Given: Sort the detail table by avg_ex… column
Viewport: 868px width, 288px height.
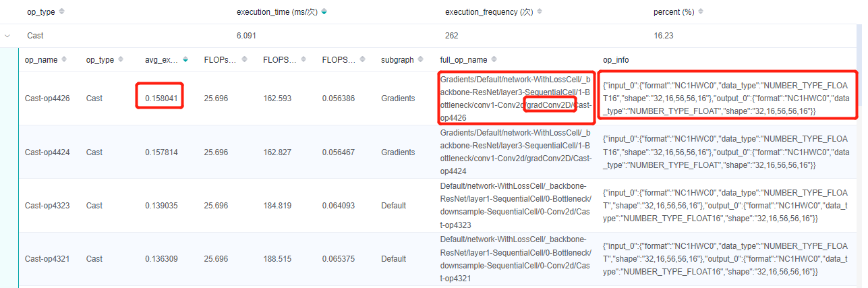Looking at the screenshot, I should (x=184, y=60).
